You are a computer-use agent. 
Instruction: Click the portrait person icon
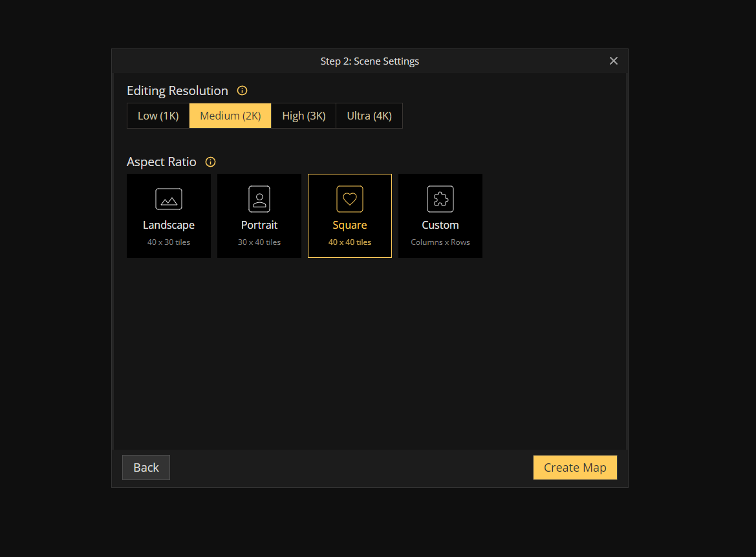click(x=259, y=199)
